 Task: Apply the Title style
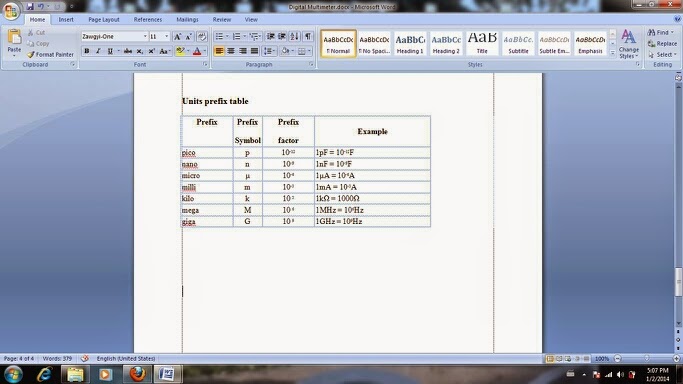(482, 43)
